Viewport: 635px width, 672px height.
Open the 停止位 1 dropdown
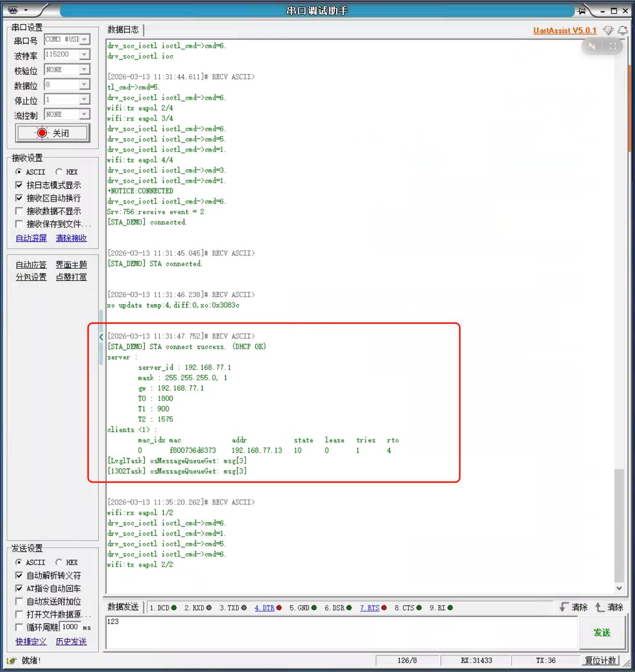pyautogui.click(x=85, y=99)
